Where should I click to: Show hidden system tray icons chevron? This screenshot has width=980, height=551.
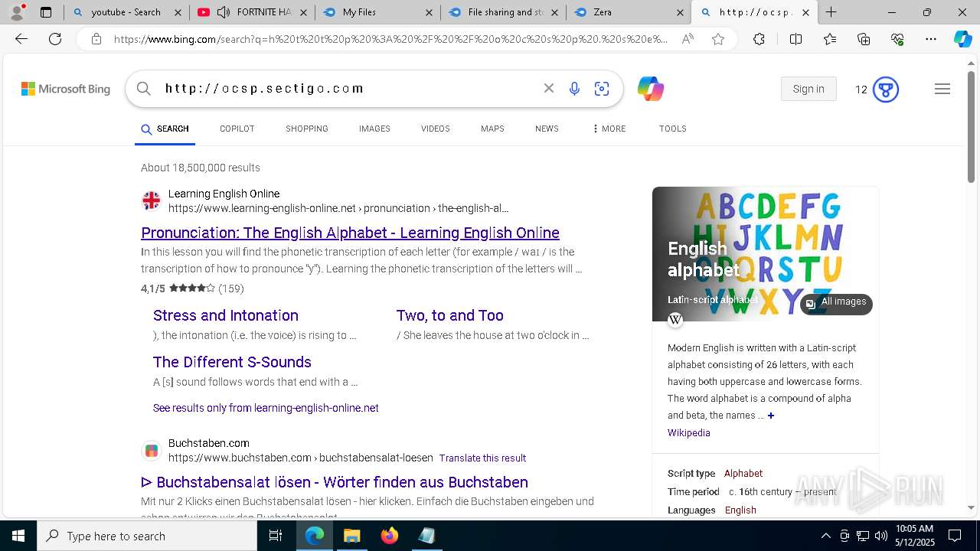(825, 536)
